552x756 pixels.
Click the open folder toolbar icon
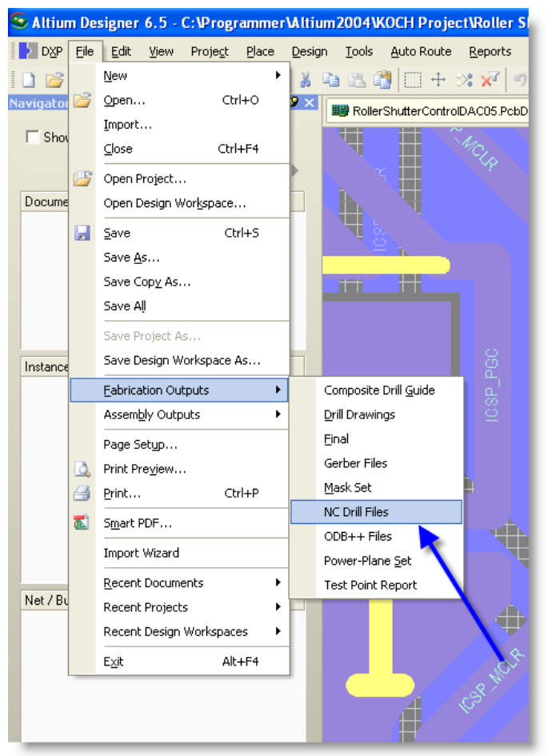54,79
